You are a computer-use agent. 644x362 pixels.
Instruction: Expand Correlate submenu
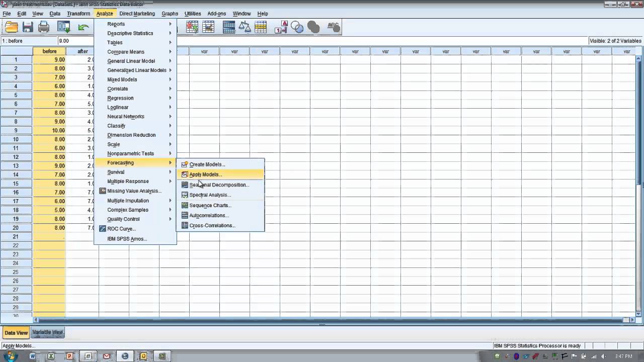(x=135, y=89)
